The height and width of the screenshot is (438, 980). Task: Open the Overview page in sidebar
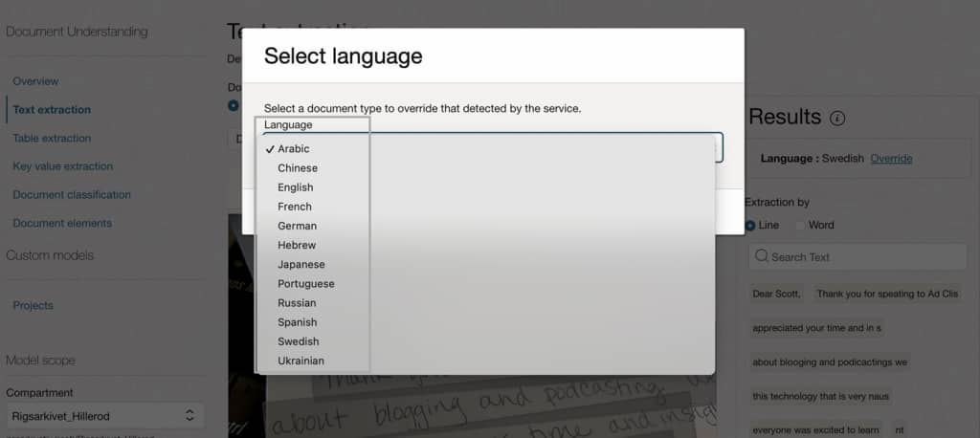[x=35, y=81]
